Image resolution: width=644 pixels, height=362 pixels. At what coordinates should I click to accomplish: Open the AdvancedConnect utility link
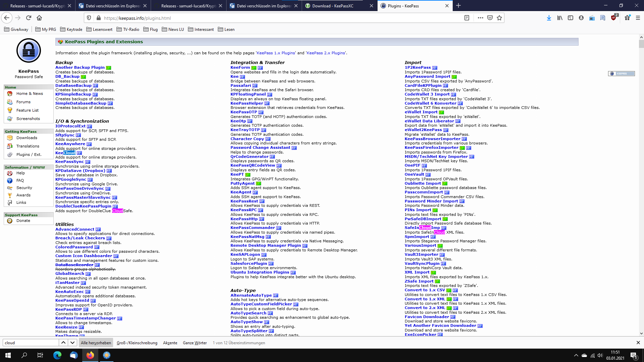[75, 229]
